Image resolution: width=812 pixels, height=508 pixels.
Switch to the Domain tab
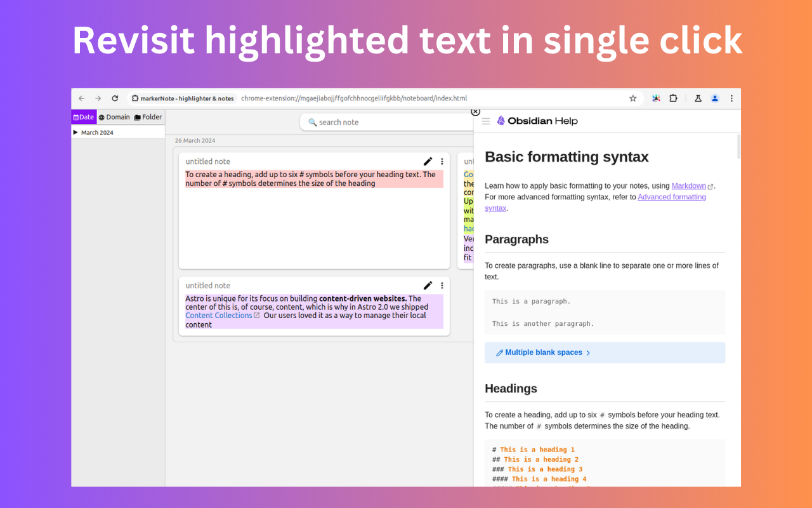pos(114,117)
